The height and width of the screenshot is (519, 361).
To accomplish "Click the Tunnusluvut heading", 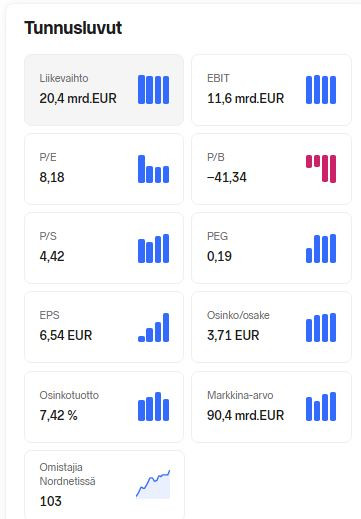I will point(73,28).
